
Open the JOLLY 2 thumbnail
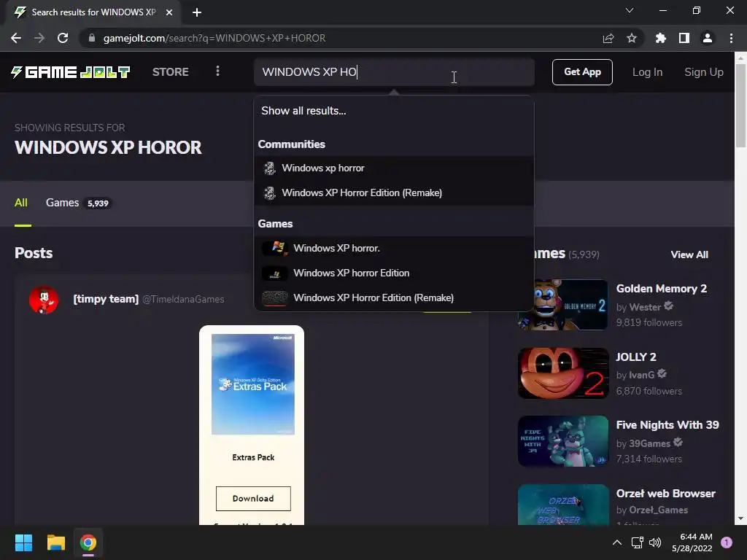pos(563,373)
